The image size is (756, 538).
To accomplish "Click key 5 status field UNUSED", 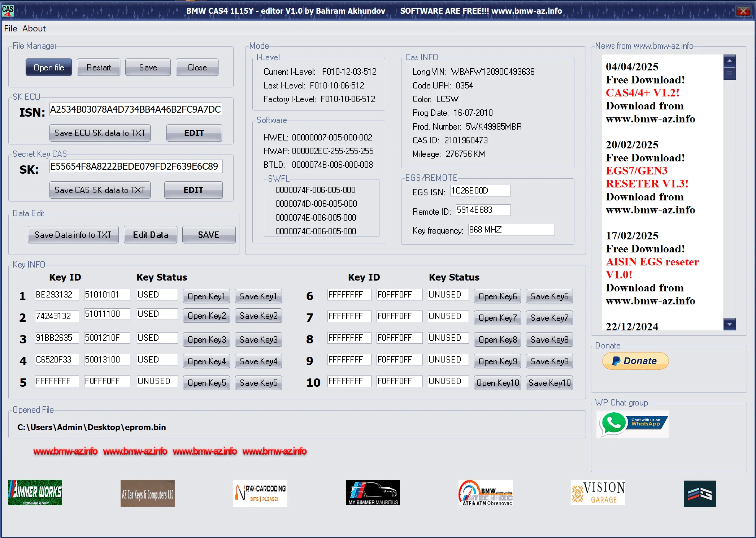I will click(157, 381).
